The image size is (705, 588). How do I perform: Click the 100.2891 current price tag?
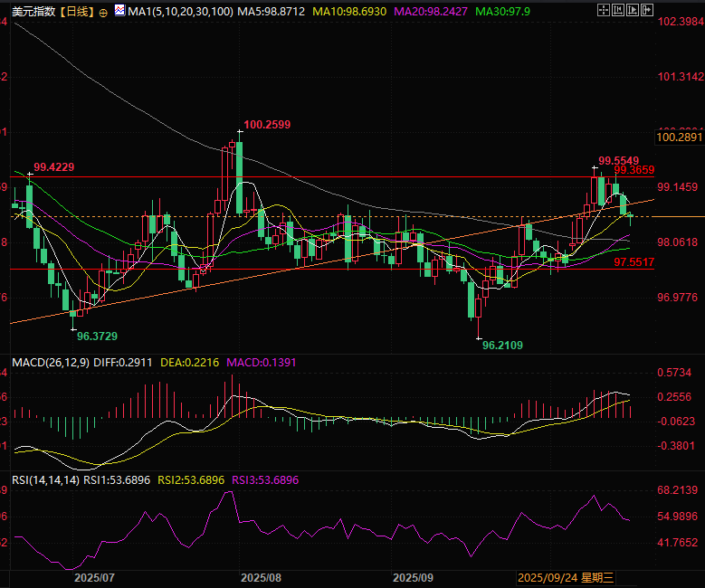click(678, 137)
